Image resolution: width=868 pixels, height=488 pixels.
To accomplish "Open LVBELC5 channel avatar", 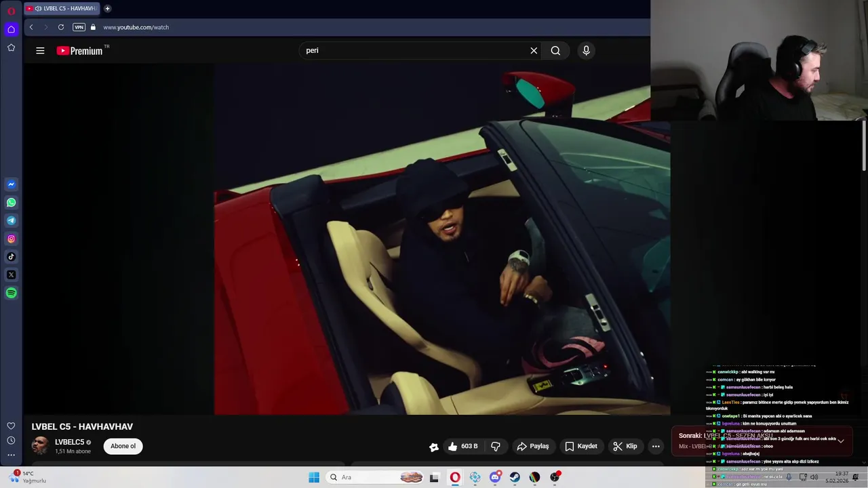I will [x=40, y=445].
